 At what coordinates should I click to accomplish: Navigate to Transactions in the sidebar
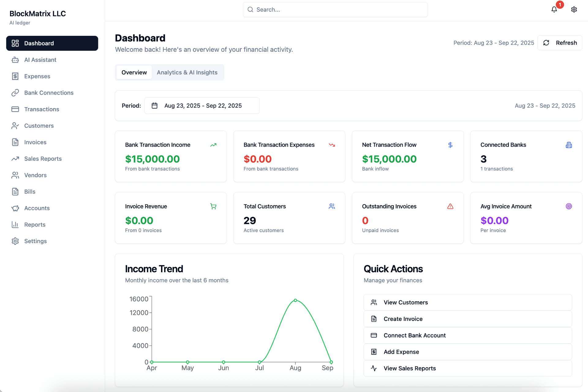point(42,109)
